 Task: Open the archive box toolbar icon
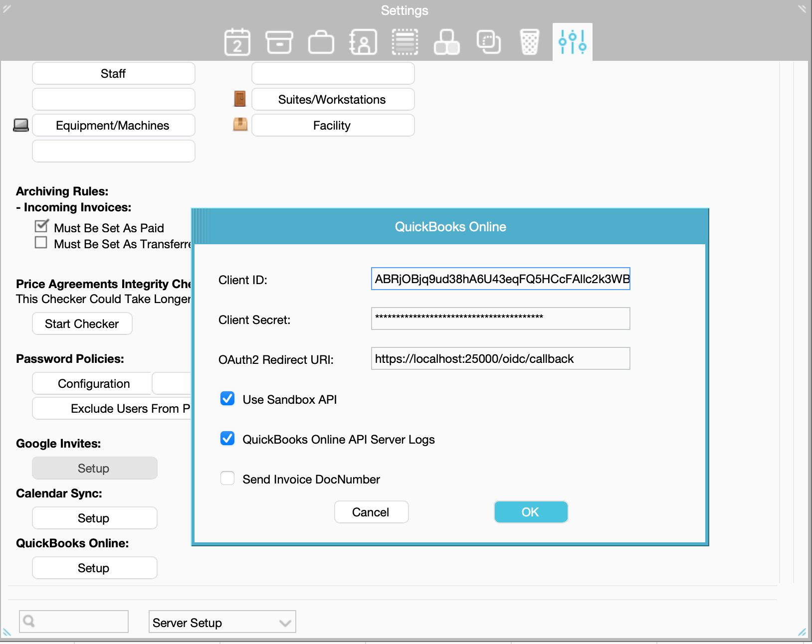coord(279,42)
